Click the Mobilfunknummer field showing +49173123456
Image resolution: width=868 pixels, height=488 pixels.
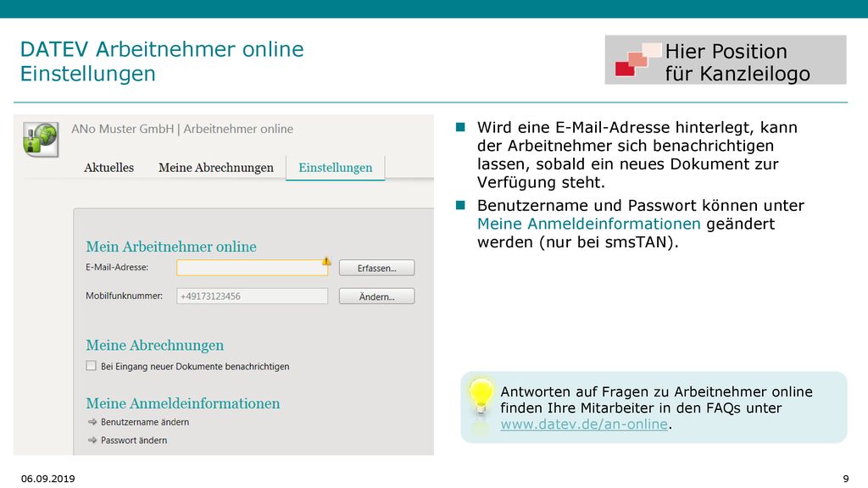tap(252, 296)
